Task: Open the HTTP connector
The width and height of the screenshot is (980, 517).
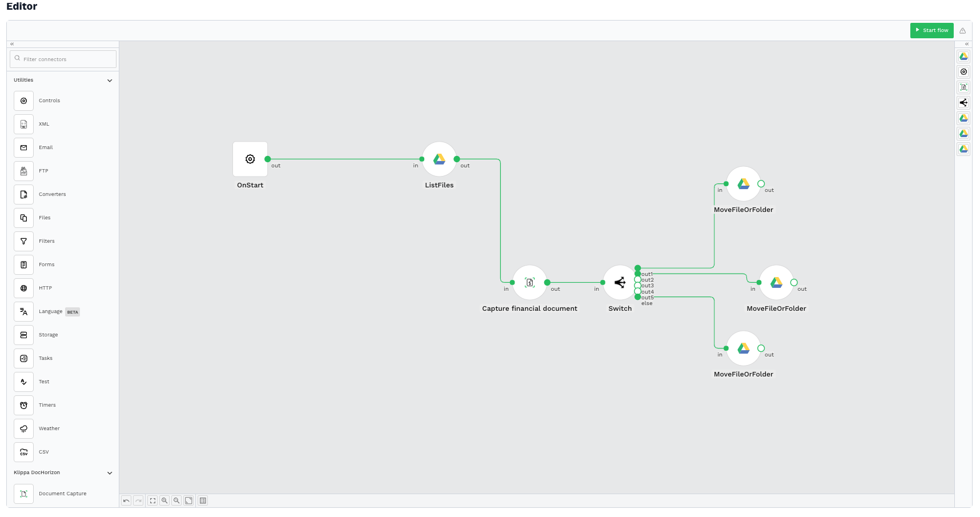Action: [46, 288]
